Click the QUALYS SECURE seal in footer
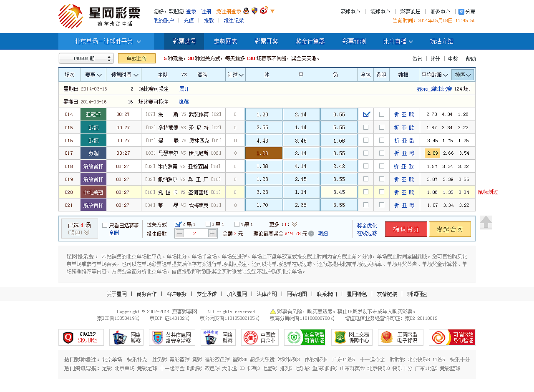This screenshot has width=534, height=392. point(81,337)
